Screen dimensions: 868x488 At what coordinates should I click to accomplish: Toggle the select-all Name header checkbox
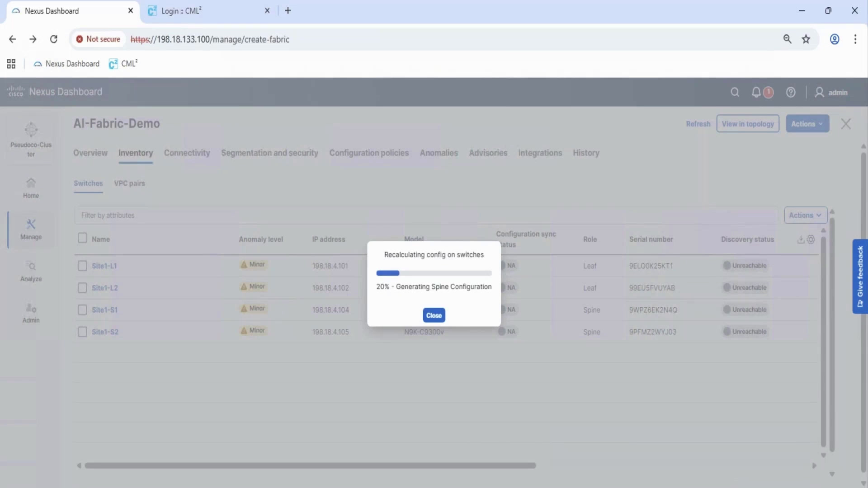[82, 238]
